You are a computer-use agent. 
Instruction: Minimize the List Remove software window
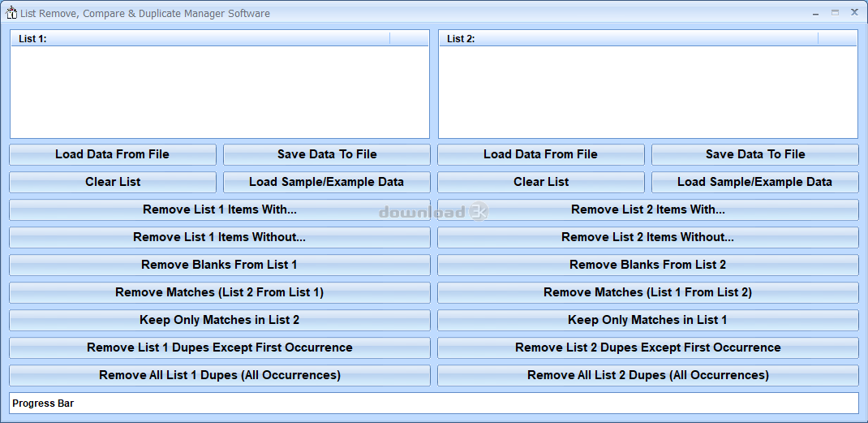(x=817, y=13)
